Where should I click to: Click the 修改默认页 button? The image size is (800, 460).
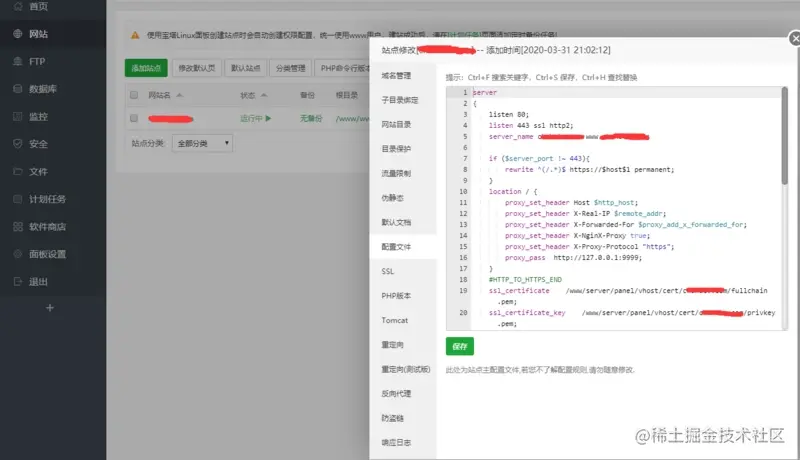pyautogui.click(x=196, y=68)
